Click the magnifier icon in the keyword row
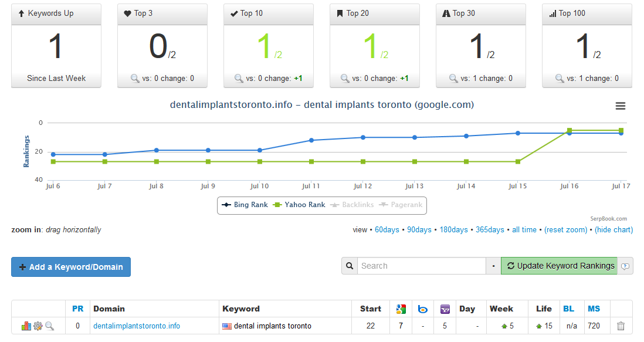Viewport: 644px width, 342px height. pyautogui.click(x=50, y=326)
